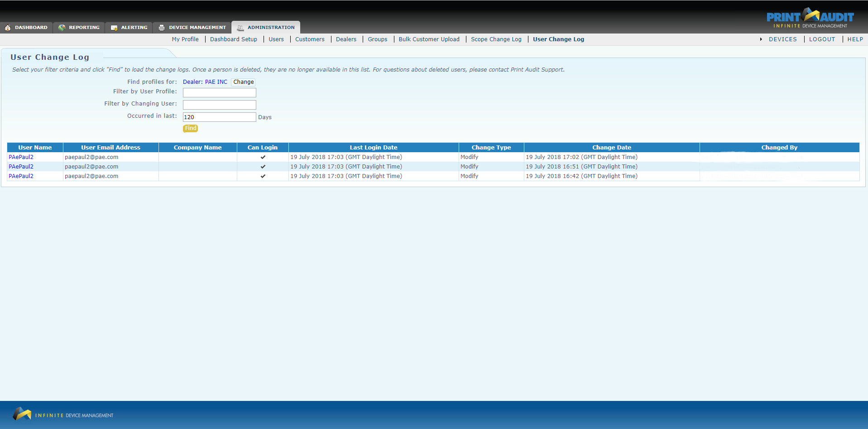Open PAePaul2 from the 16:42 change row
868x429 pixels.
21,176
